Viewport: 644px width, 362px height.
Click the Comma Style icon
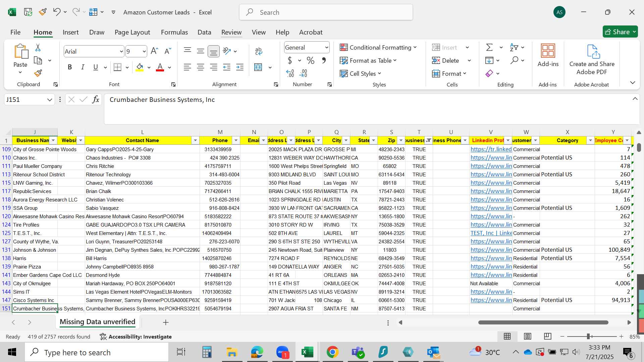tap(324, 60)
